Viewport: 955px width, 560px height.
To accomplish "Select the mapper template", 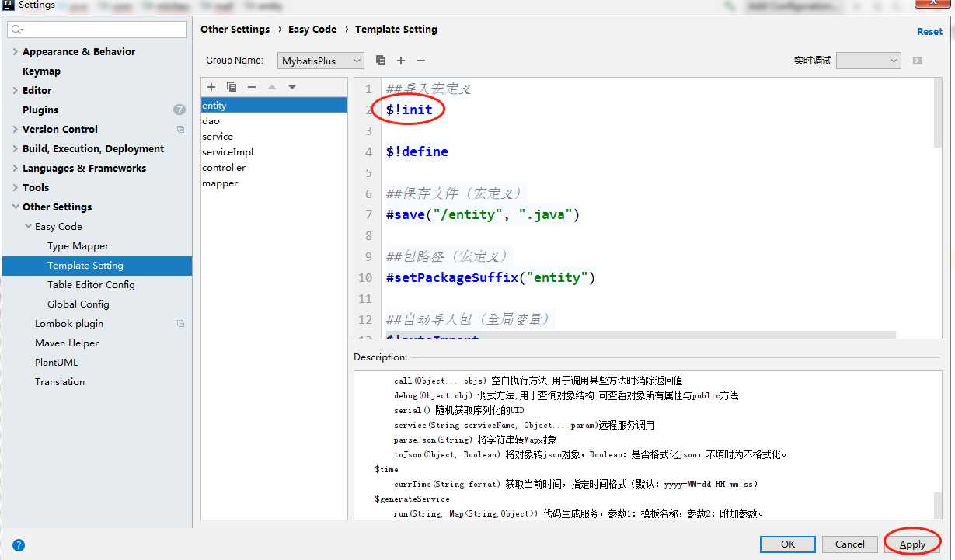I will (x=274, y=183).
